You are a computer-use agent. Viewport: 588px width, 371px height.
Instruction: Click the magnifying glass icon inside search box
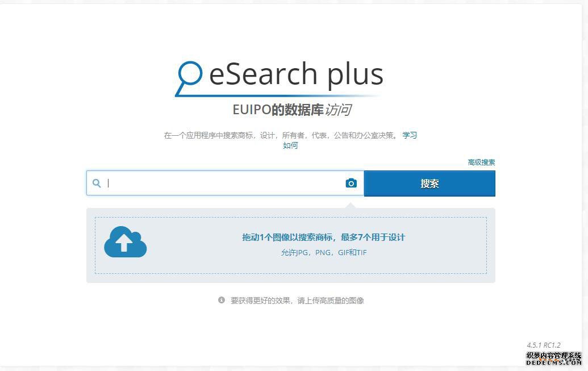pyautogui.click(x=97, y=183)
